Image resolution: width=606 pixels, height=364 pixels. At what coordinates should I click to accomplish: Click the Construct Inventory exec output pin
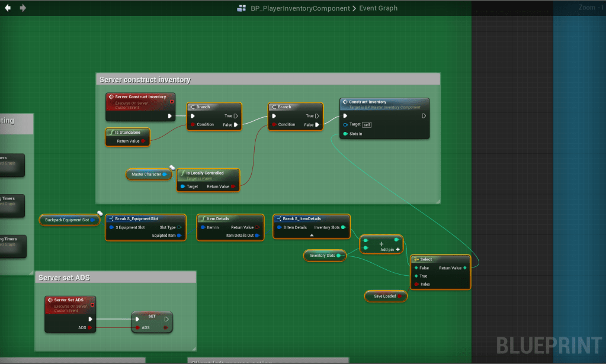pyautogui.click(x=424, y=116)
